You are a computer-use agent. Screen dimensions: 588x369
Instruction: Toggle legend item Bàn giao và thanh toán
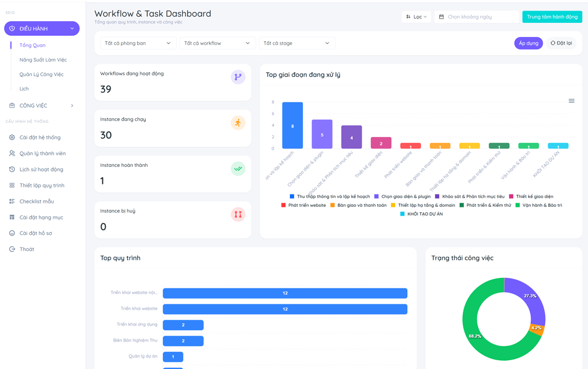[x=358, y=205]
